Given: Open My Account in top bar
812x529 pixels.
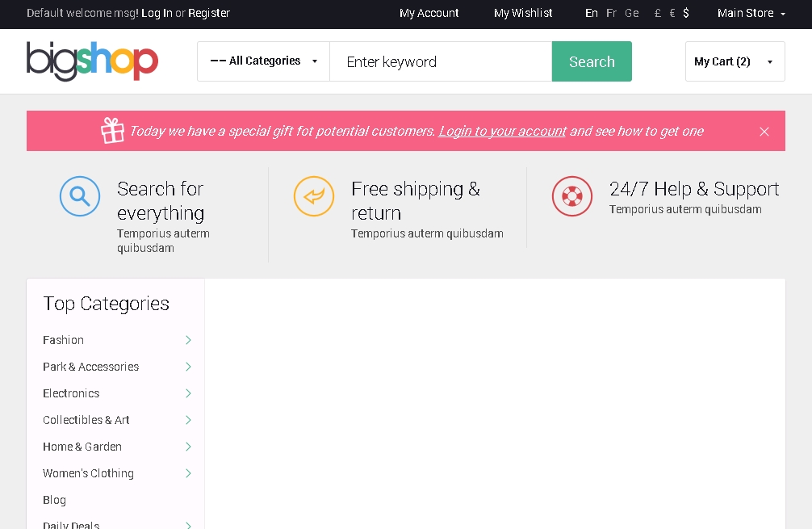Looking at the screenshot, I should pyautogui.click(x=429, y=13).
